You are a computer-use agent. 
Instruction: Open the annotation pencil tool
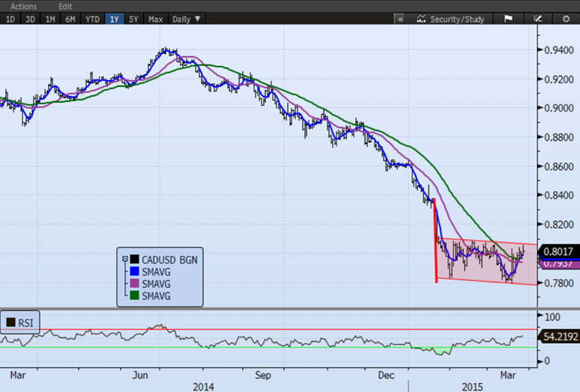pos(537,19)
